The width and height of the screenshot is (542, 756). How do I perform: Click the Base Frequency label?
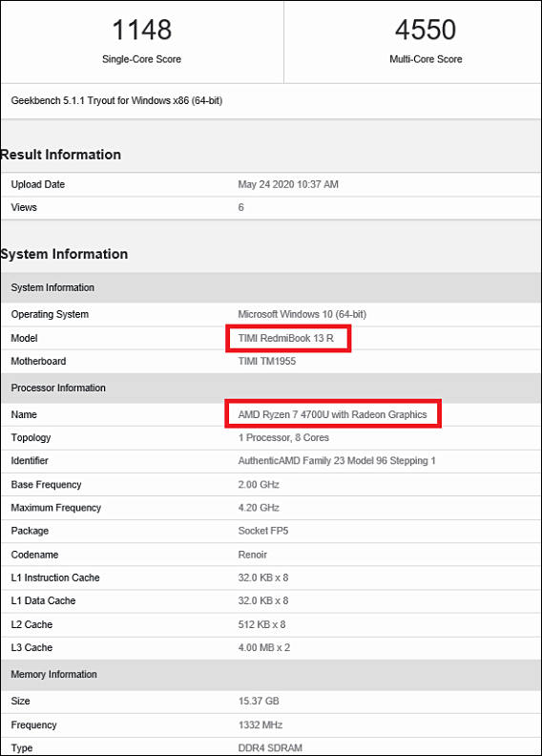click(x=46, y=485)
